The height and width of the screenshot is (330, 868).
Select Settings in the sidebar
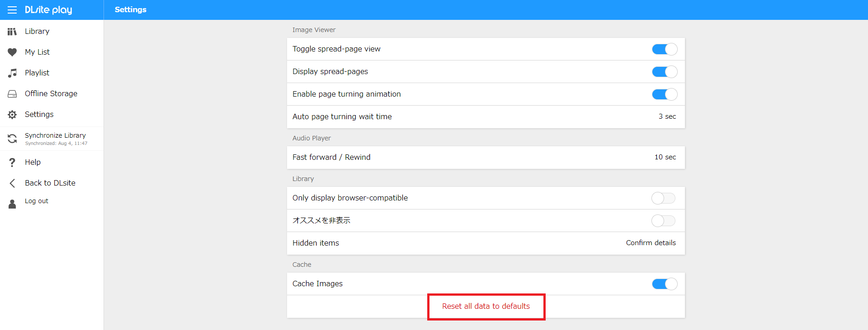39,114
